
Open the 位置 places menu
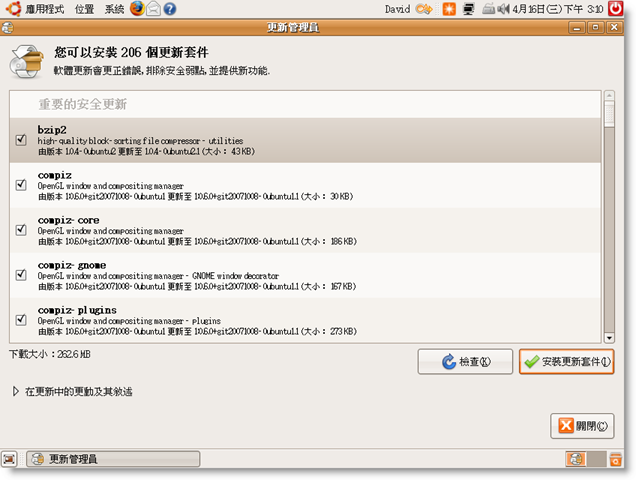(x=84, y=9)
